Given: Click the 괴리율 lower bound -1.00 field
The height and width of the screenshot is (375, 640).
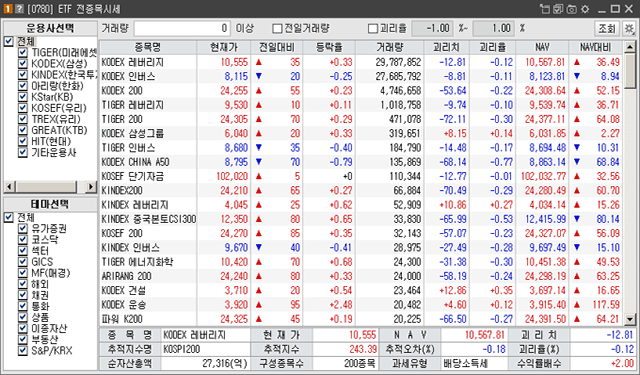Looking at the screenshot, I should [x=433, y=29].
